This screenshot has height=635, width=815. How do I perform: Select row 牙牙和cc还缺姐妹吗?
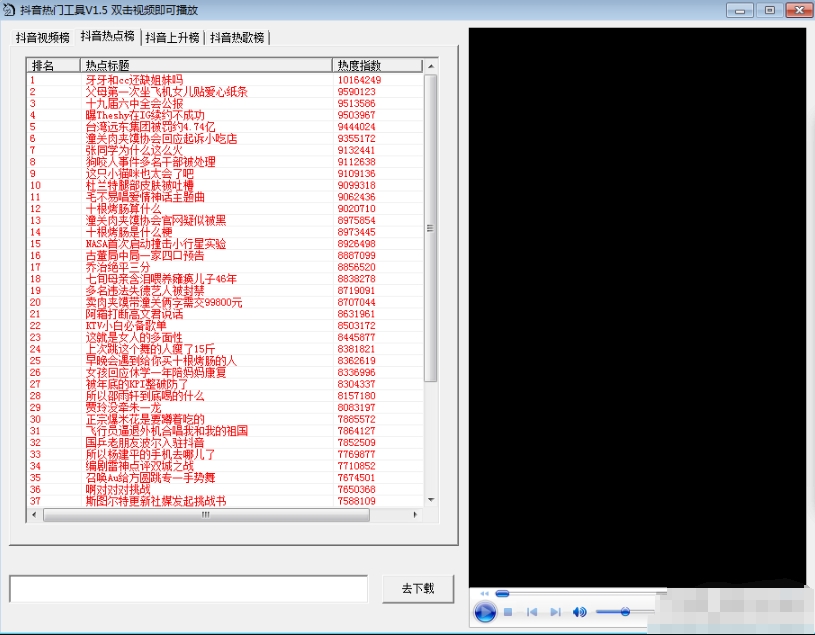(x=225, y=80)
